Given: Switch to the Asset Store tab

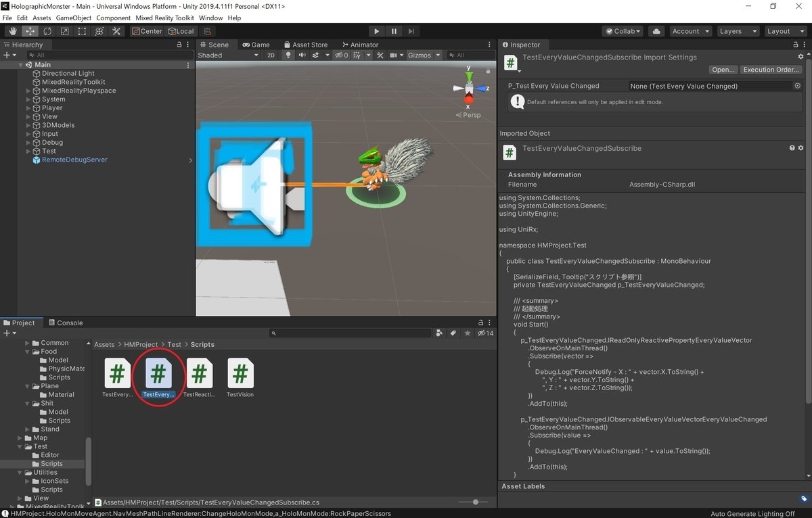Looking at the screenshot, I should coord(305,45).
